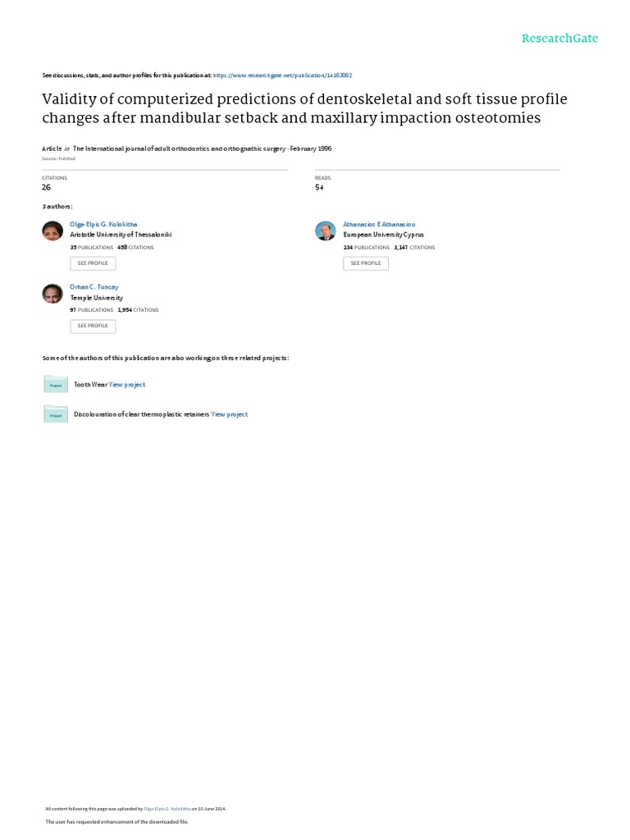Click Olga-Elpis G. Kolokitha's profile photo
This screenshot has height=840, width=630.
point(52,231)
